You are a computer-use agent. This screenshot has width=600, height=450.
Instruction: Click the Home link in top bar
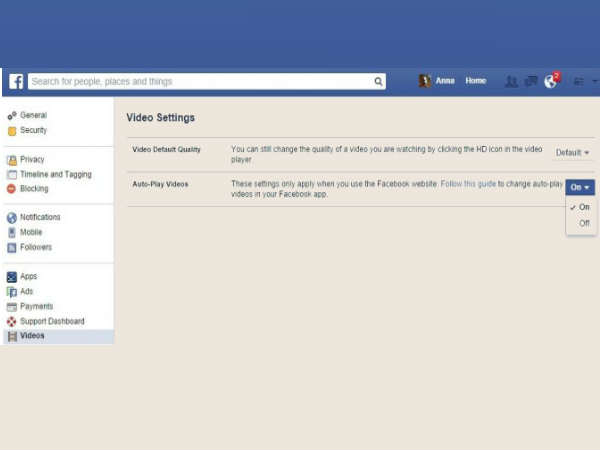point(475,81)
